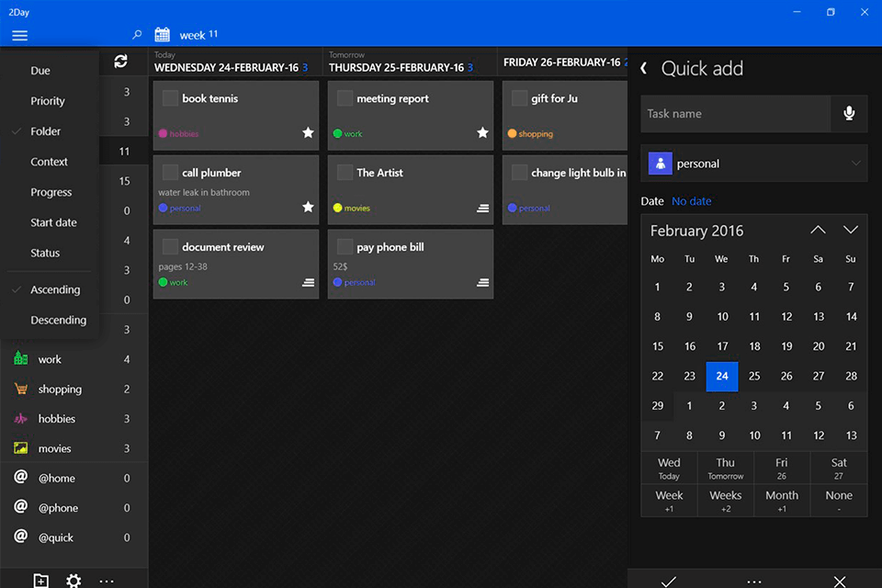Set date to Fri 26 shortcut

point(782,469)
